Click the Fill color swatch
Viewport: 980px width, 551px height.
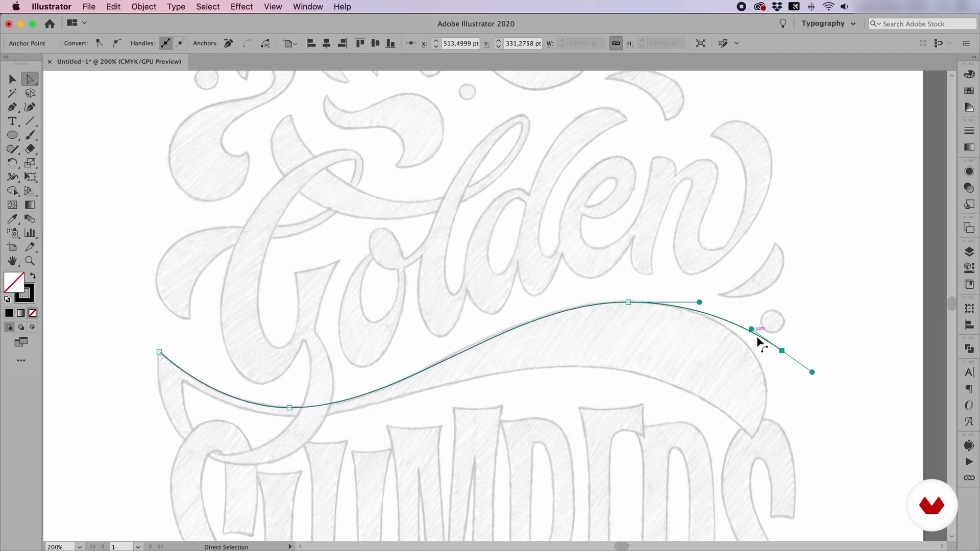pyautogui.click(x=14, y=282)
